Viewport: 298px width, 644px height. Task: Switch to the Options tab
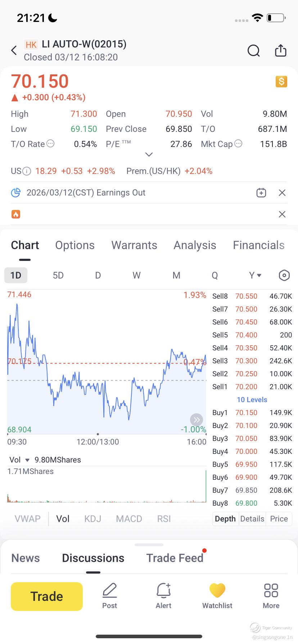(75, 245)
